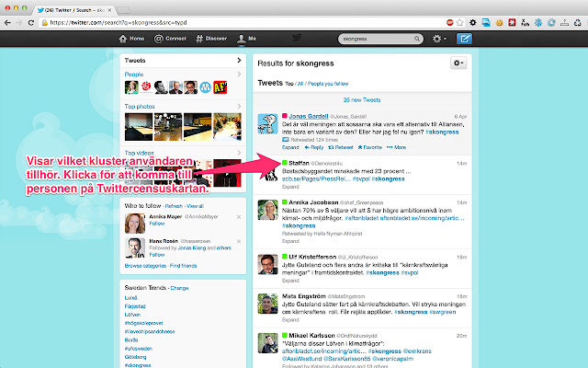
Task: Open the AF avatar in People
Action: (220, 87)
